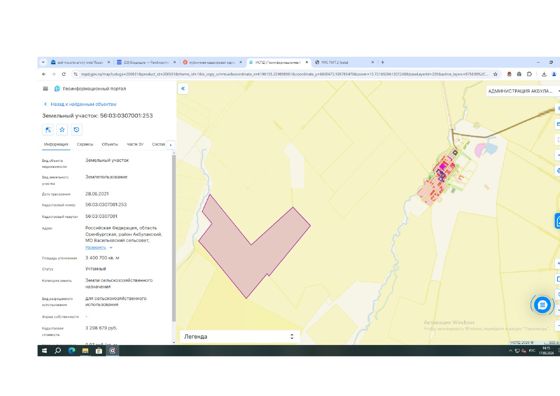Open the Windows Start menu
The image size is (560, 396).
[44, 351]
